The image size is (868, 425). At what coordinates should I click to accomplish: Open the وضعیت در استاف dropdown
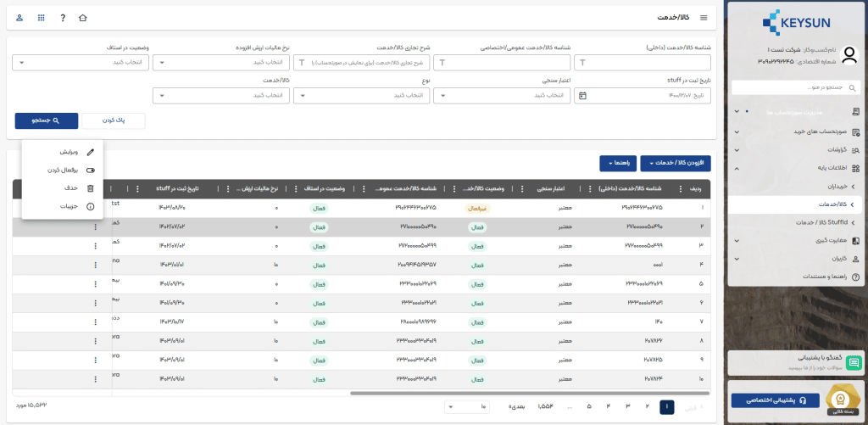point(82,63)
